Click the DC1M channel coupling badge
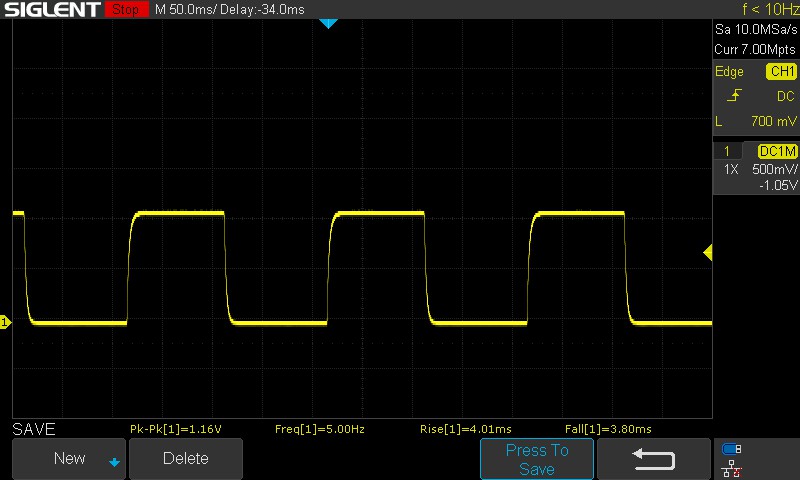The height and width of the screenshot is (480, 800). (777, 151)
